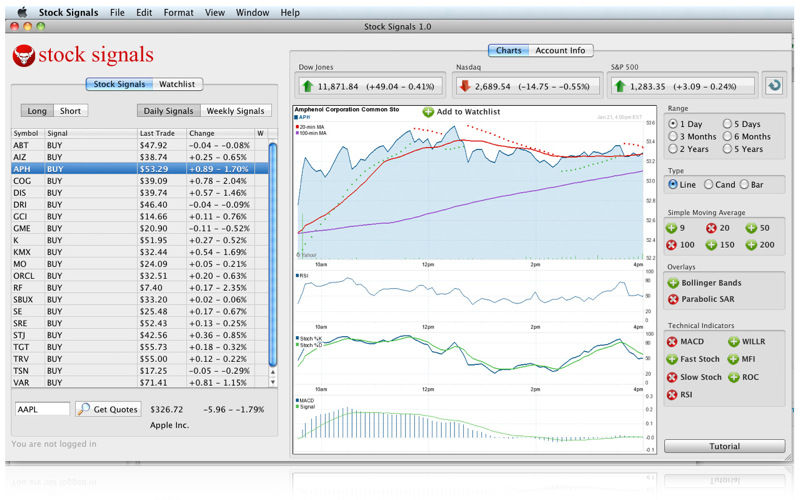Add the Bollinger Bands overlay
The width and height of the screenshot is (800, 500).
(673, 283)
